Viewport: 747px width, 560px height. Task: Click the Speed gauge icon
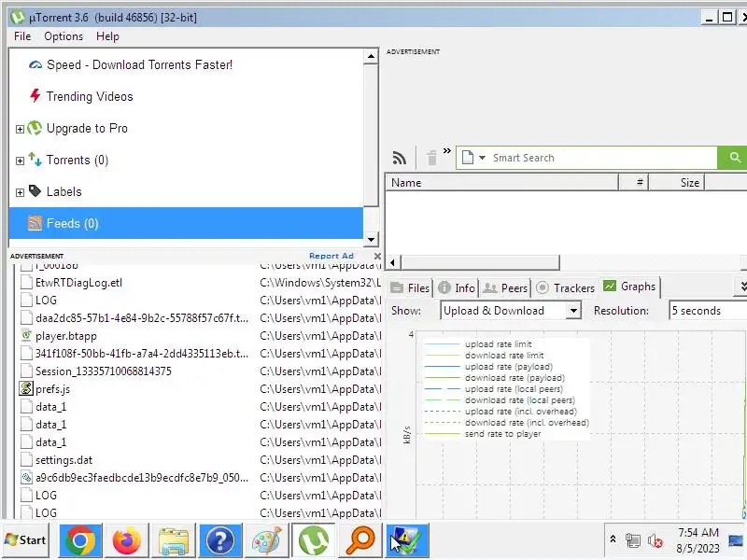pos(35,64)
